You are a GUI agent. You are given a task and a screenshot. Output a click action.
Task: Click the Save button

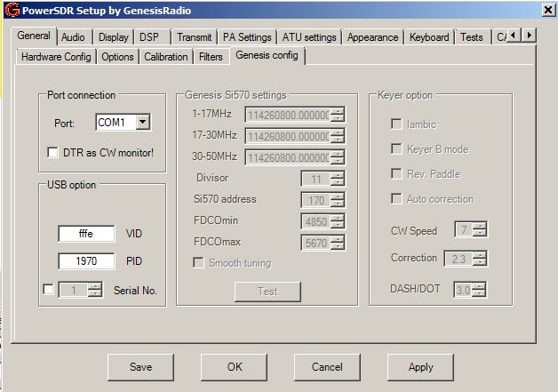click(140, 367)
